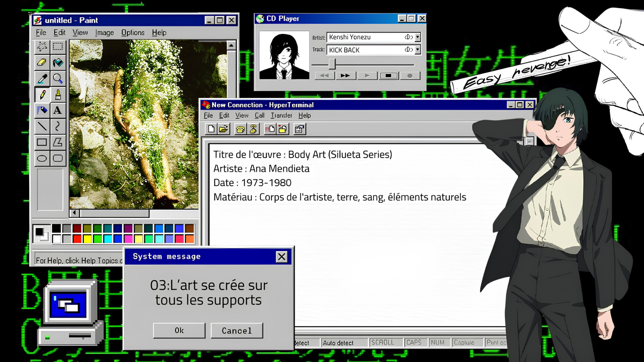Open the Transfer menu in HyperTerminal

coord(281,115)
